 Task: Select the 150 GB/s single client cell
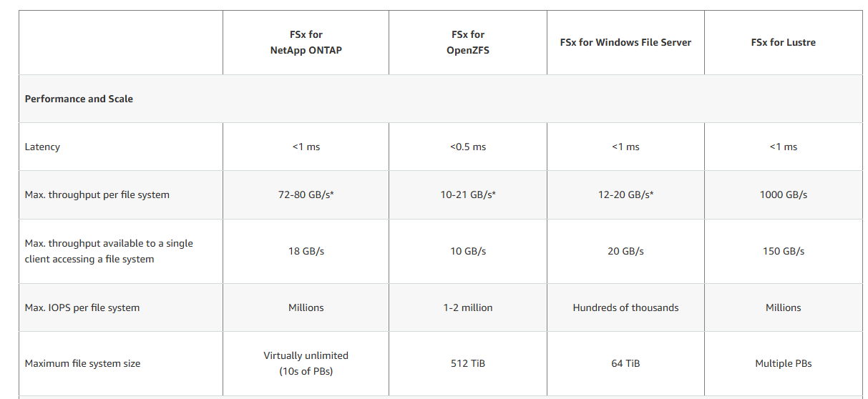pyautogui.click(x=784, y=251)
